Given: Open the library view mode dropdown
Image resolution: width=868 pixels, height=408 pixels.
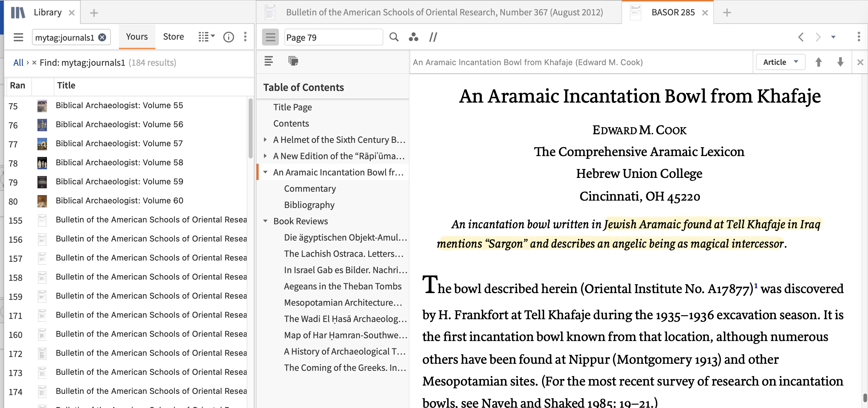Looking at the screenshot, I should [206, 37].
